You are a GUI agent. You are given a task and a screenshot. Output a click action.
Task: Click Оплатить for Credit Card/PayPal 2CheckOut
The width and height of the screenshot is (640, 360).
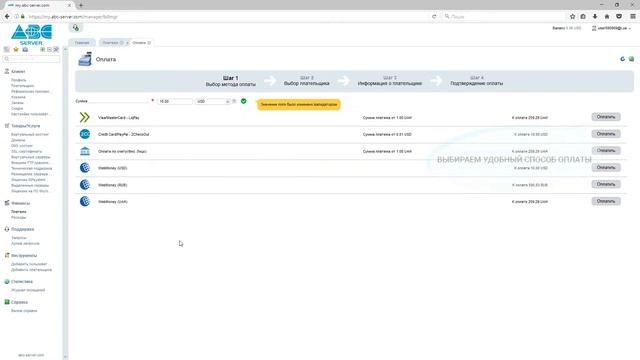pyautogui.click(x=606, y=134)
